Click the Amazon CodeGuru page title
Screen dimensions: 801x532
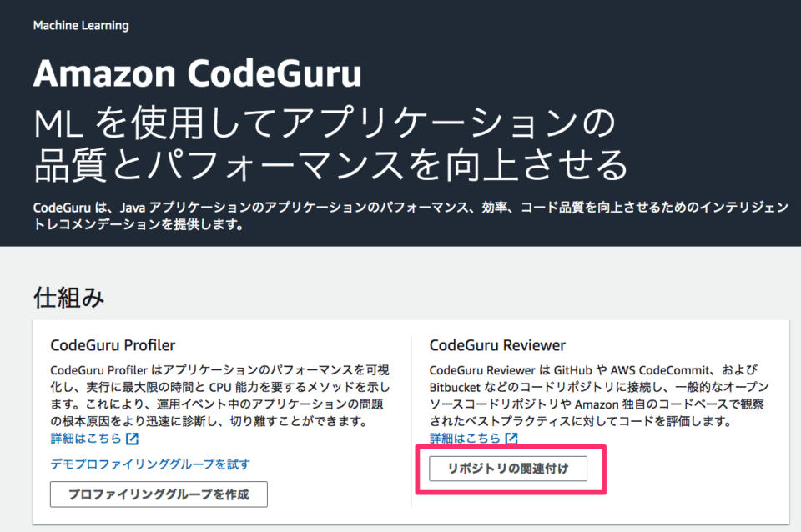196,73
